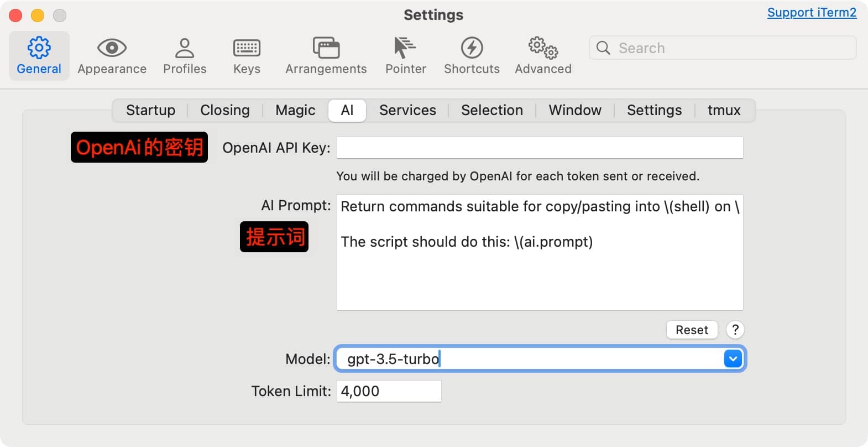Expand the Model dropdown arrow
Viewport: 868px width, 447px height.
point(733,359)
